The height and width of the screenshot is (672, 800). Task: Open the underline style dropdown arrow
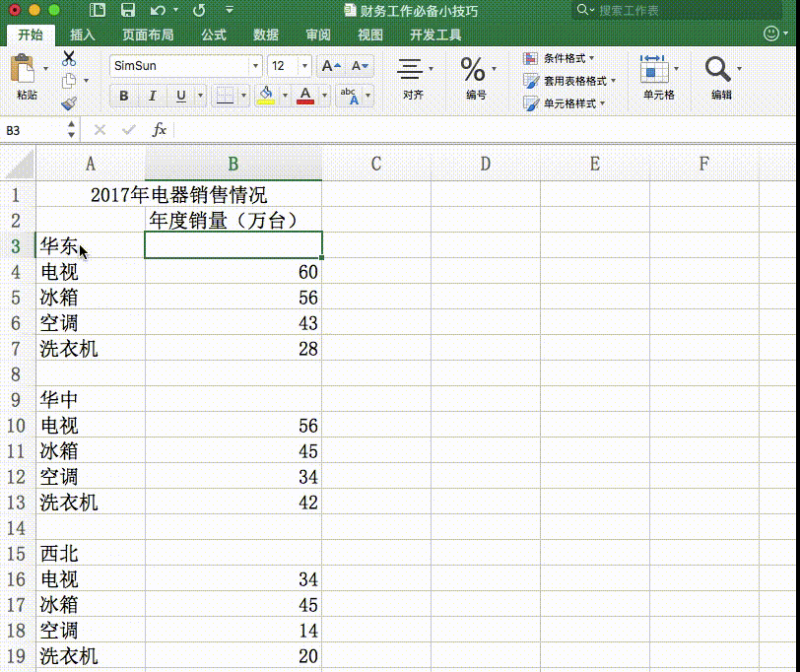(x=200, y=96)
